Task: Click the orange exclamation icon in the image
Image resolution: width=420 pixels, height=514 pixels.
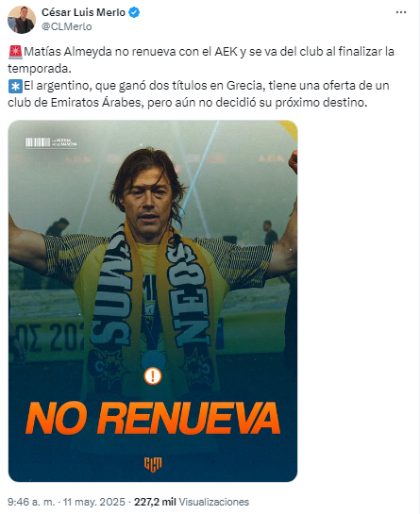Action: coord(153,375)
